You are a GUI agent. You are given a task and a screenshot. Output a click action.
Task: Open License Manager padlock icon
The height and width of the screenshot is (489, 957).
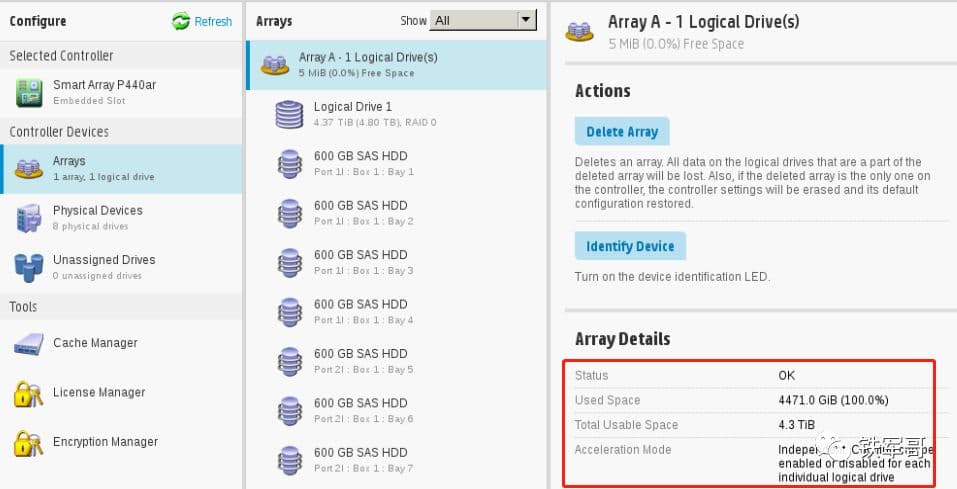coord(28,393)
